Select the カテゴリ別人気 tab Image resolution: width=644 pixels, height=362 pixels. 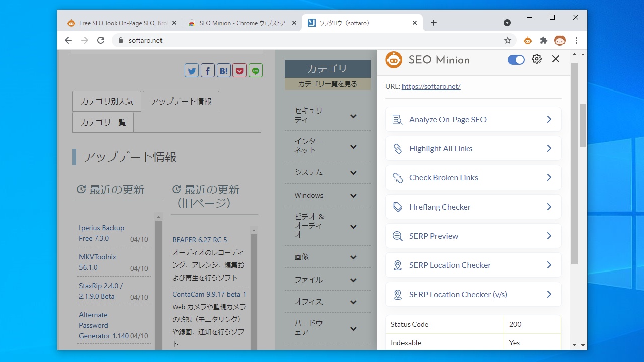(x=107, y=101)
